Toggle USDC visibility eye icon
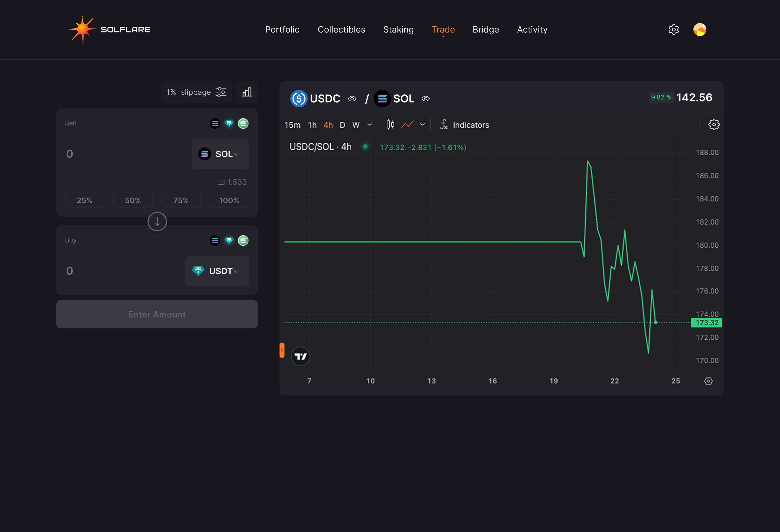Image resolution: width=780 pixels, height=532 pixels. 352,99
